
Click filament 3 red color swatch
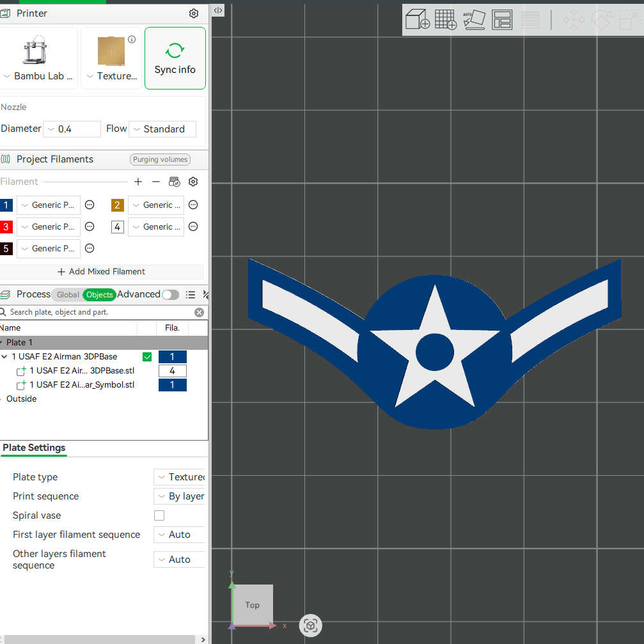pyautogui.click(x=6, y=227)
